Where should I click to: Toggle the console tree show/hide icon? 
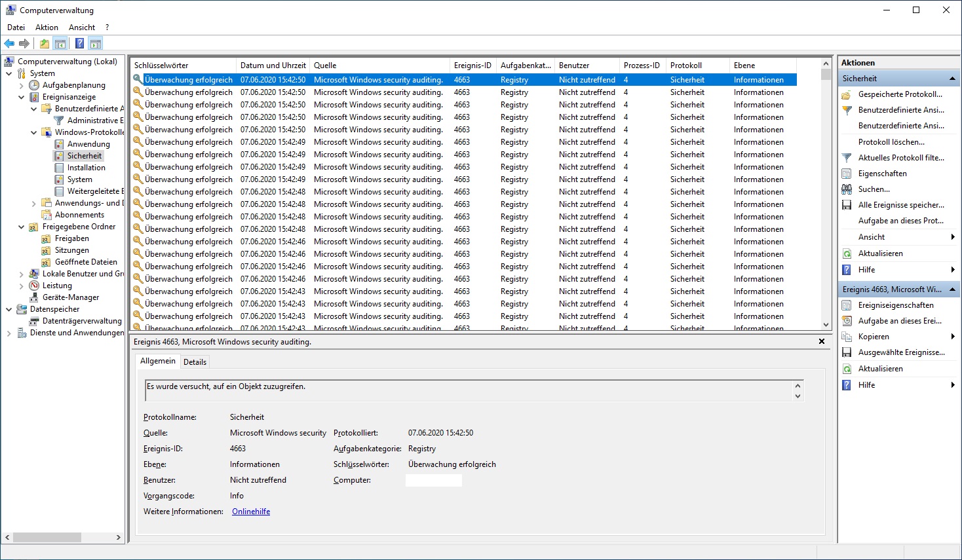point(60,44)
